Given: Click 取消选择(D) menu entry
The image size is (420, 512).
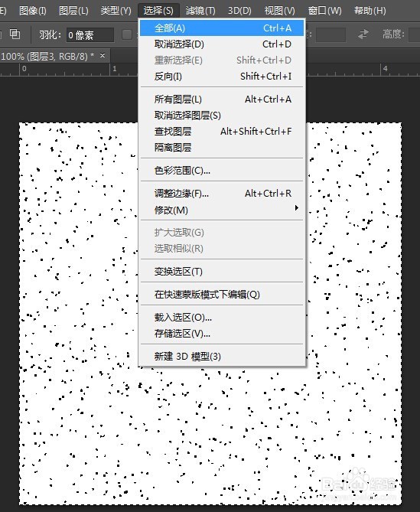Looking at the screenshot, I should [222, 44].
